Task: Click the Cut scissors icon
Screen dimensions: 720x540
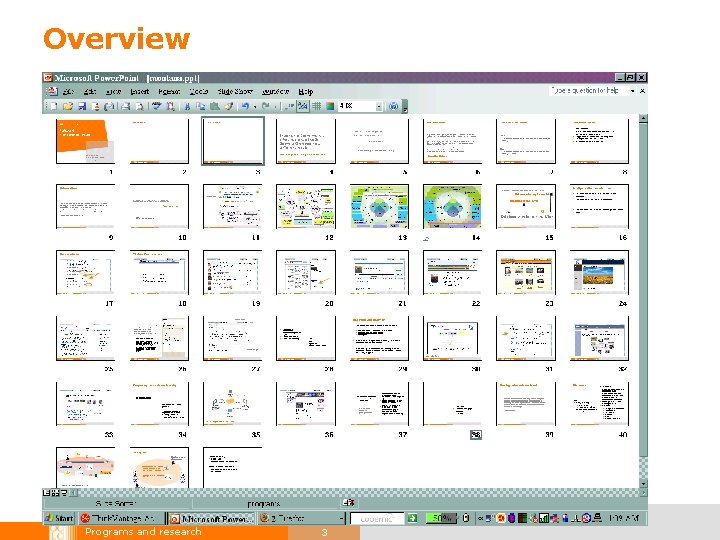Action: [187, 107]
